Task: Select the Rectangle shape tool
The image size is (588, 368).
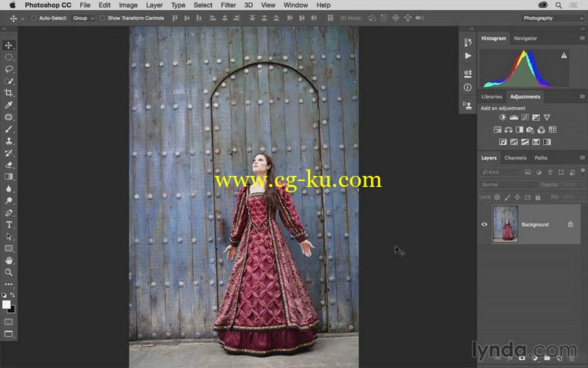Action: click(8, 248)
